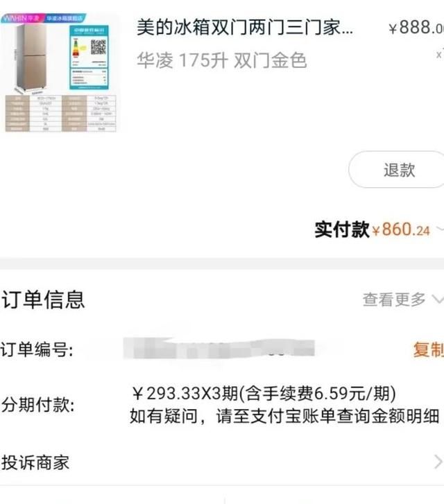444x504 pixels.
Task: Tap the energy label in product image
Action: click(89, 58)
